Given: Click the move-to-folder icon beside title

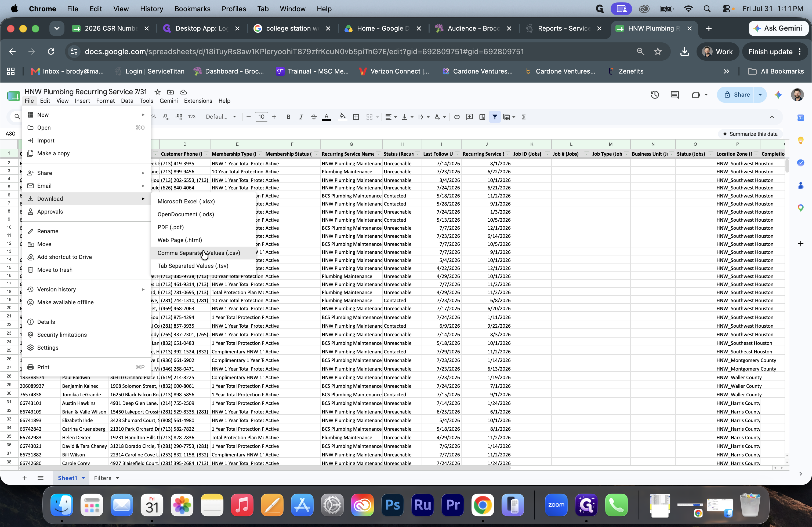Looking at the screenshot, I should [170, 92].
